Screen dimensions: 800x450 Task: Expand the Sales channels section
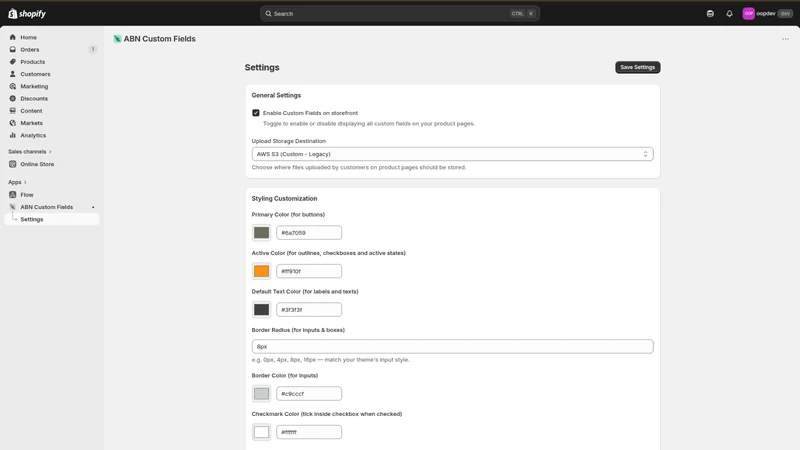click(30, 152)
